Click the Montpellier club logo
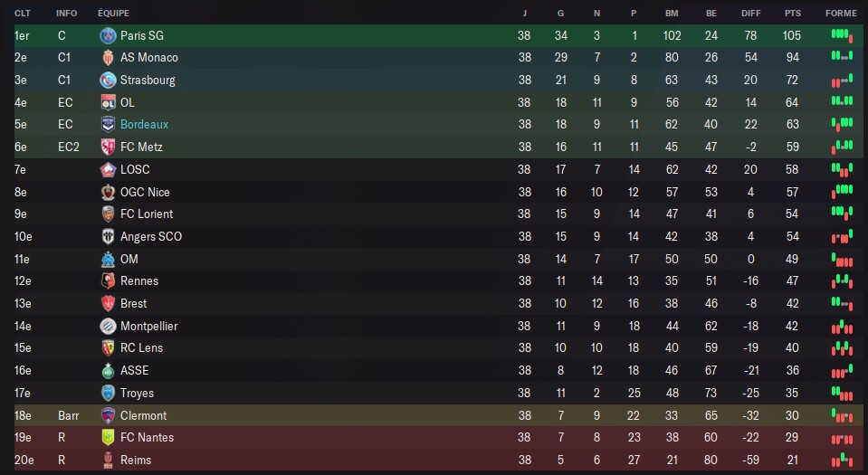The height and width of the screenshot is (475, 868). pos(108,326)
